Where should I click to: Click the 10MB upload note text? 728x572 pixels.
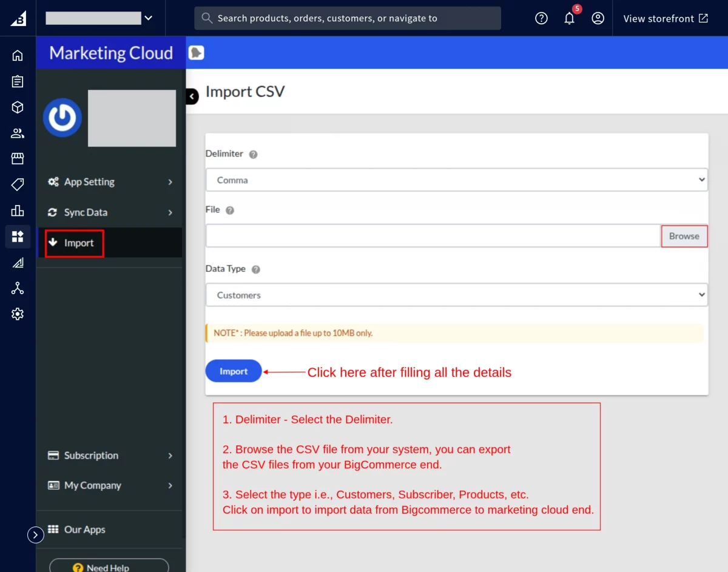[293, 333]
